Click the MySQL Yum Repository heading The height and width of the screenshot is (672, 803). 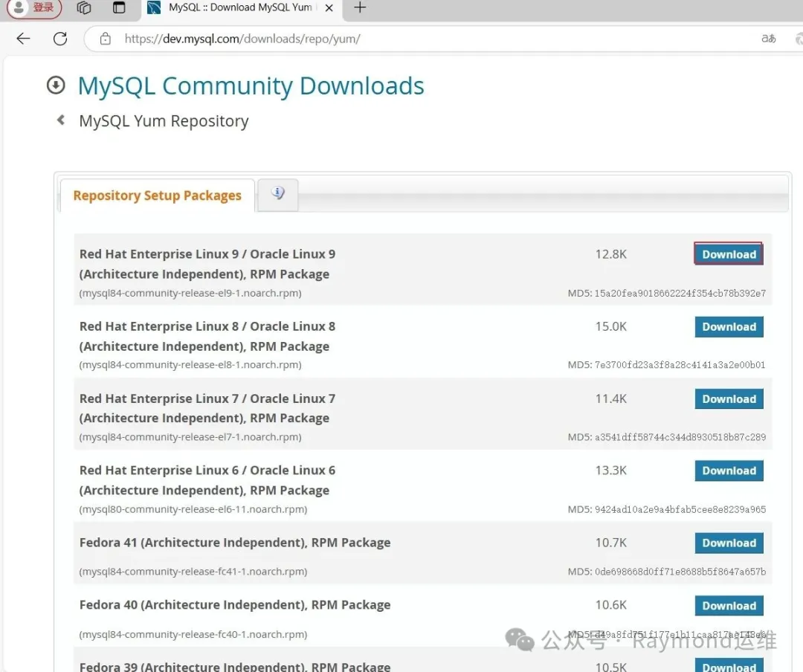[164, 121]
